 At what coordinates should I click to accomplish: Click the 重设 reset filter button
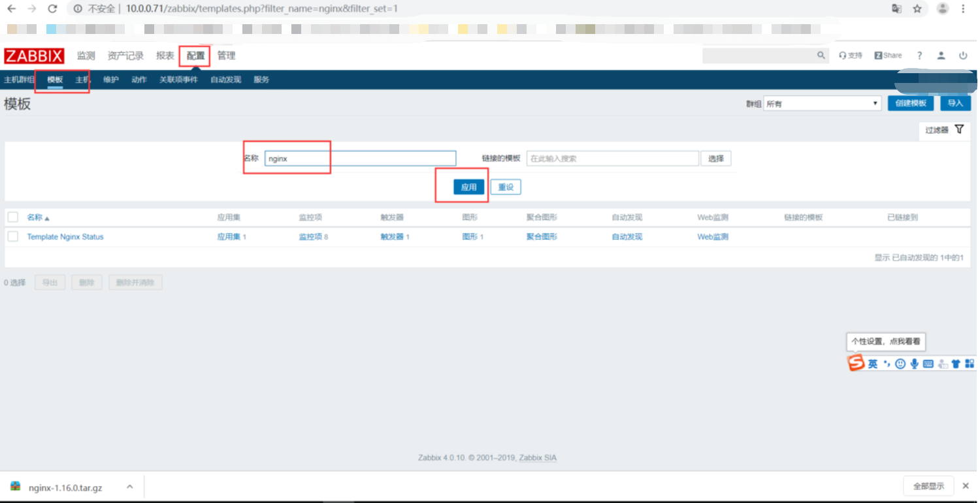pyautogui.click(x=506, y=187)
